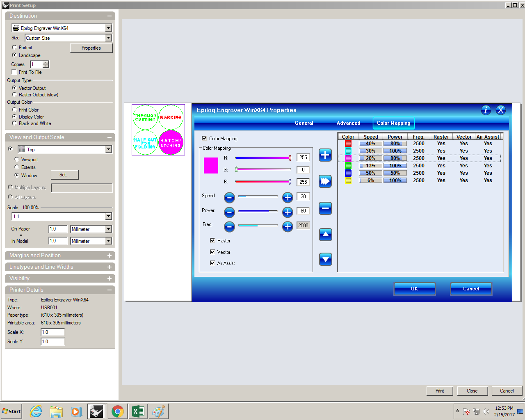525x420 pixels.
Task: Expand the Margins and Position panel
Action: (110, 256)
